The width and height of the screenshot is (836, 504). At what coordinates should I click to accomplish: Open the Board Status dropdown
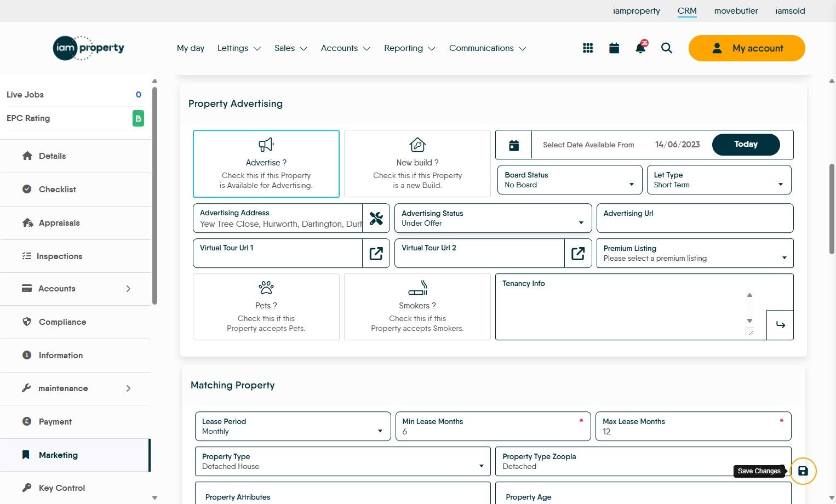[570, 180]
